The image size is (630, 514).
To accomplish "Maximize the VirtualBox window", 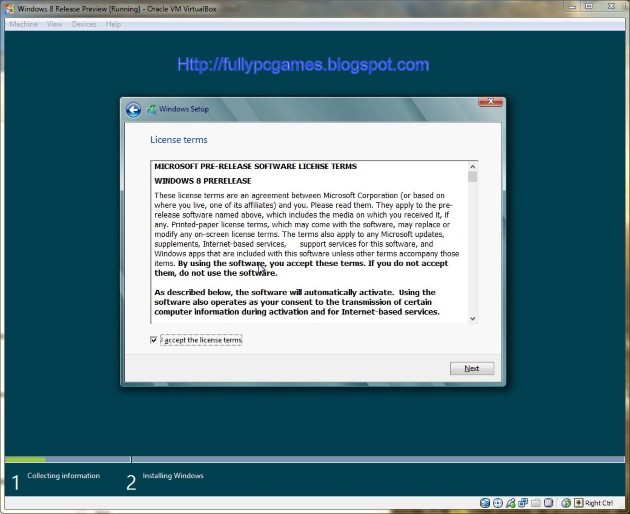I will pyautogui.click(x=589, y=6).
